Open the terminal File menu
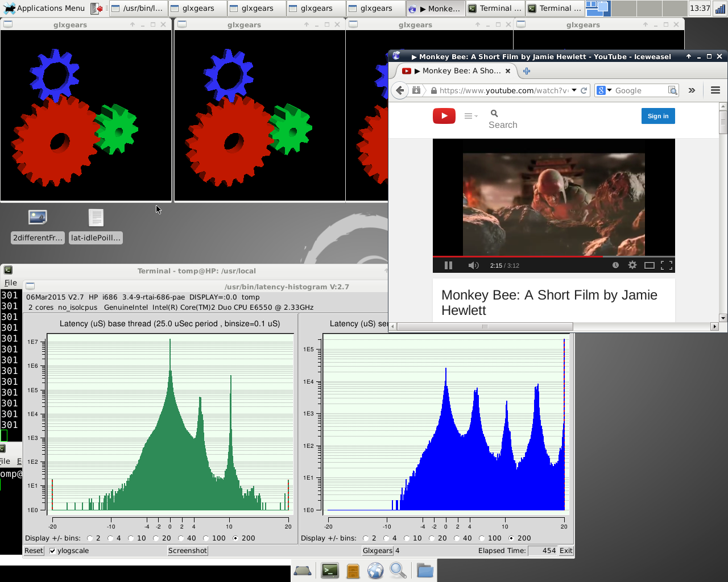Screen dimensions: 728x582 coord(11,282)
